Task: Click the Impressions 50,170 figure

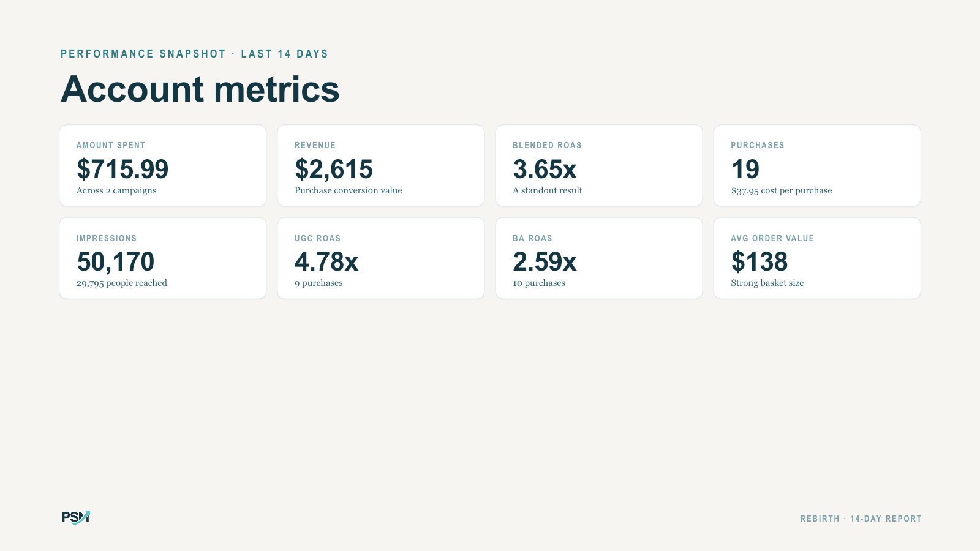Action: click(x=116, y=261)
